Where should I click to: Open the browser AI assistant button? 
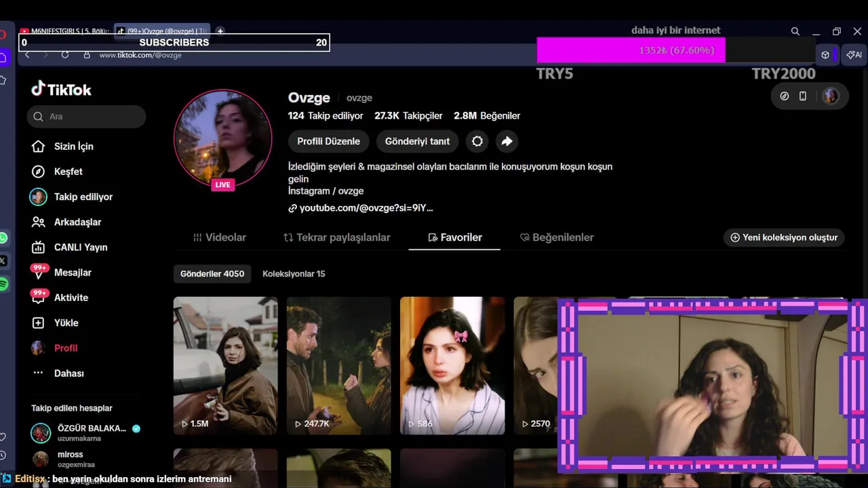(854, 55)
